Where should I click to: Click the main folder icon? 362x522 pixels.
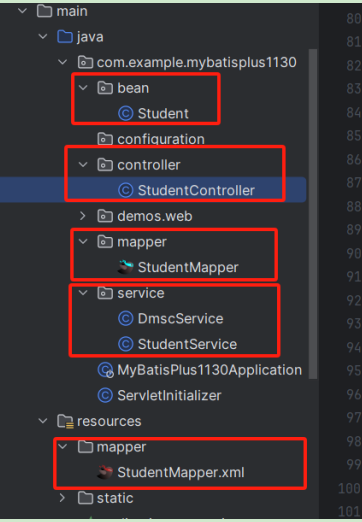point(44,11)
